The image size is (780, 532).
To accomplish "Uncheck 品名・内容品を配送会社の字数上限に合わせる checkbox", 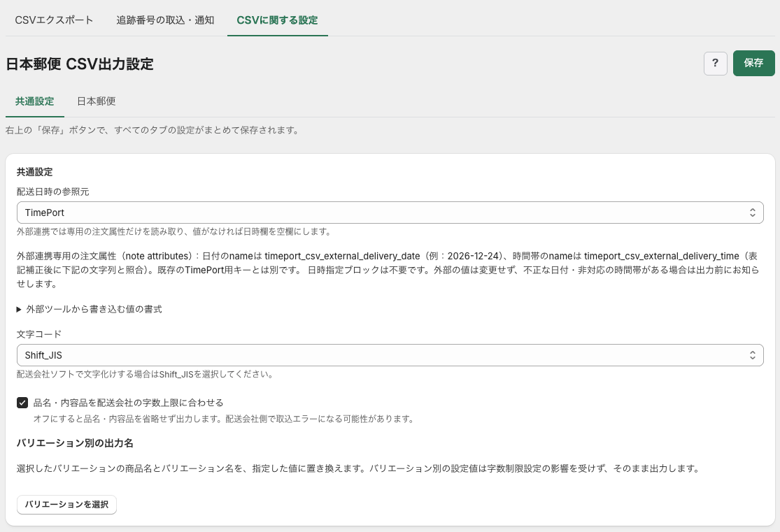I will click(x=22, y=403).
